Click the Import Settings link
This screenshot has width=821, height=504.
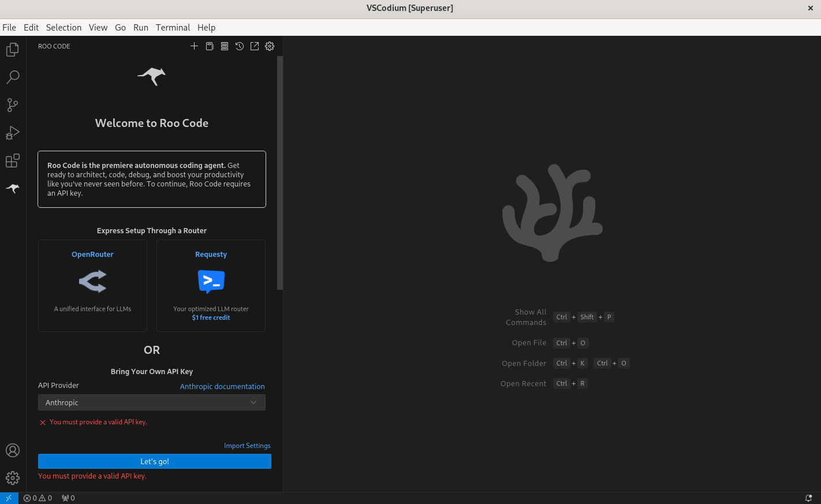(x=247, y=446)
